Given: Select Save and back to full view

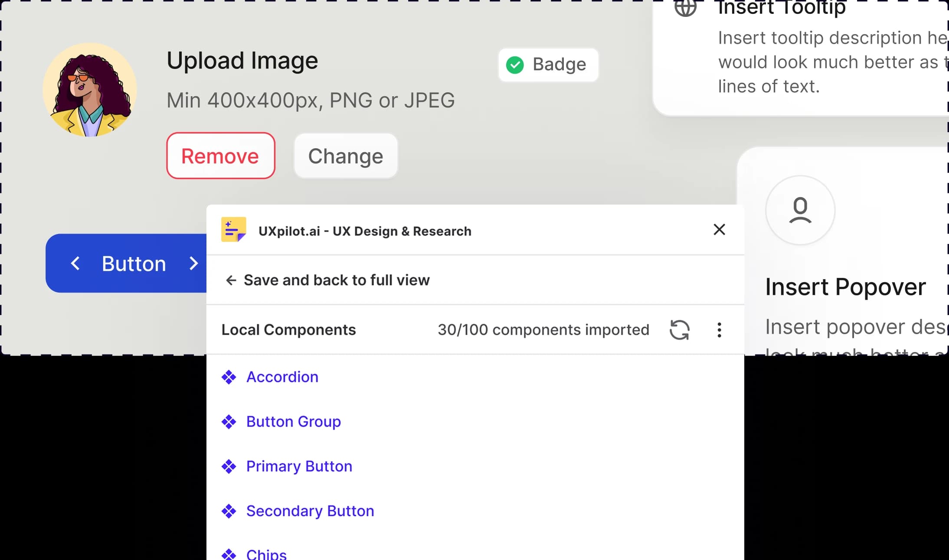Looking at the screenshot, I should click(337, 280).
